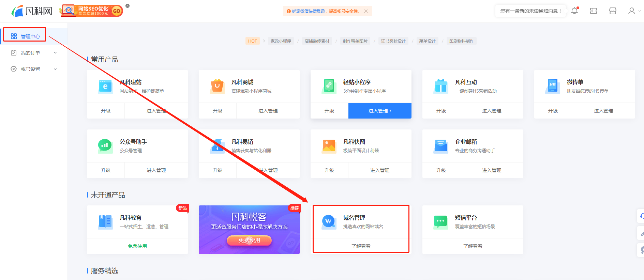Expand 我的订单 sidebar menu
Viewport: 644px width, 280px height.
pyautogui.click(x=33, y=53)
